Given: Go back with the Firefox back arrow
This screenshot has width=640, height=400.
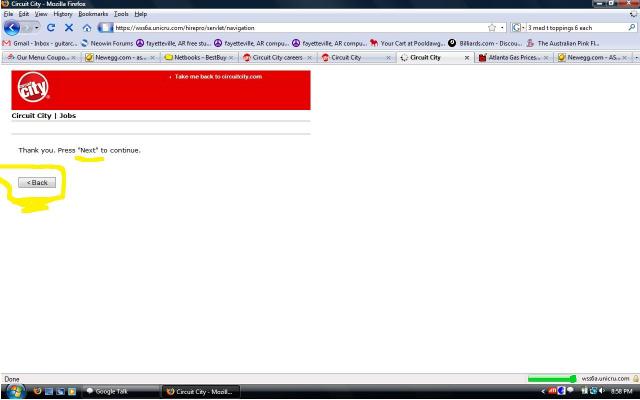Looking at the screenshot, I should pyautogui.click(x=11, y=28).
